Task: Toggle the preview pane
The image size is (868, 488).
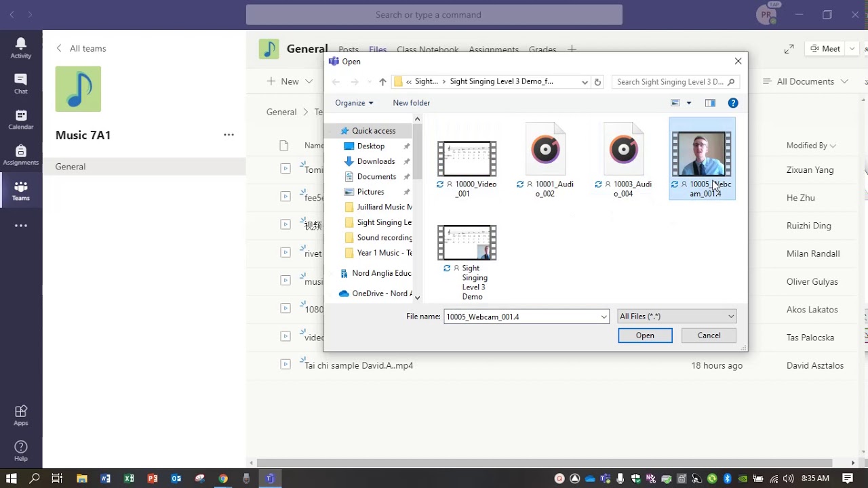Action: 710,103
